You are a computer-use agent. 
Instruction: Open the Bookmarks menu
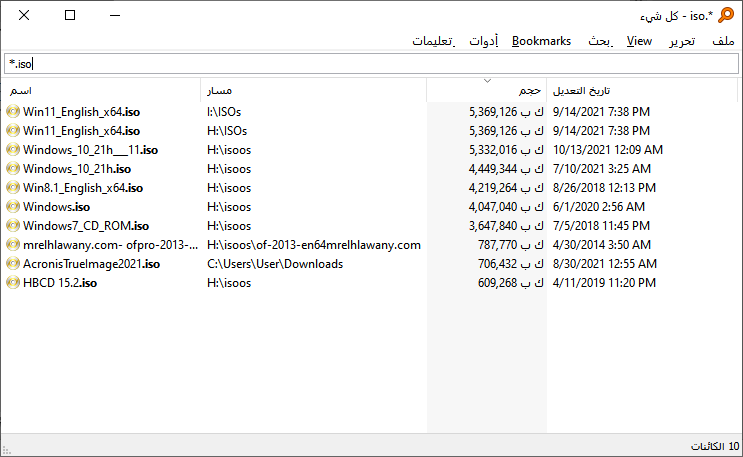click(x=541, y=41)
